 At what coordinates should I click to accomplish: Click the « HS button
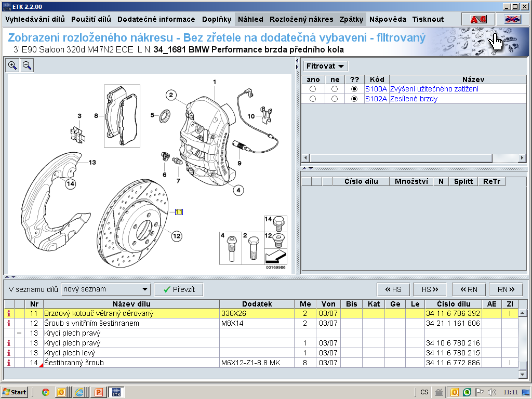[x=393, y=289]
